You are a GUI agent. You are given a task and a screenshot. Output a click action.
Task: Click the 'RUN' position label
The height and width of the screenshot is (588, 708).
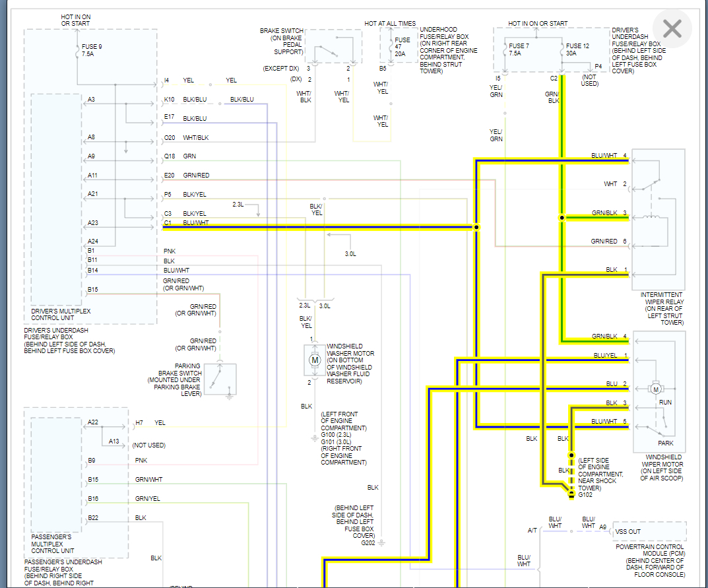coord(665,402)
